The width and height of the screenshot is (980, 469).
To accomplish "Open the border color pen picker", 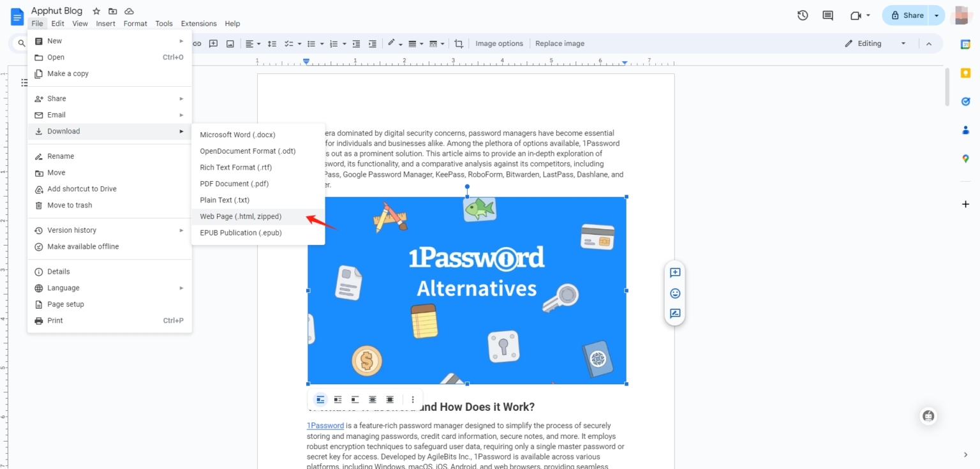I will [392, 43].
